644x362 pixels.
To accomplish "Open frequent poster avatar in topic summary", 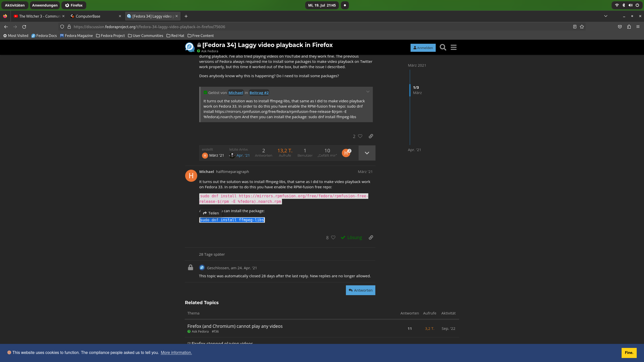I will click(x=346, y=153).
